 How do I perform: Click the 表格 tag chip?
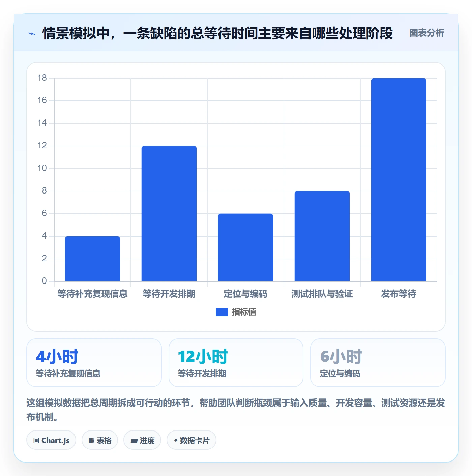(100, 440)
